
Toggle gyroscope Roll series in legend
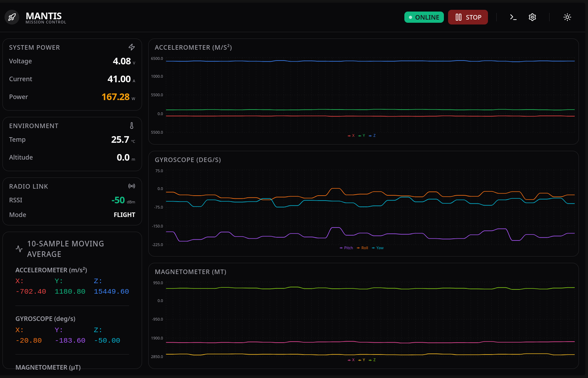click(x=362, y=248)
